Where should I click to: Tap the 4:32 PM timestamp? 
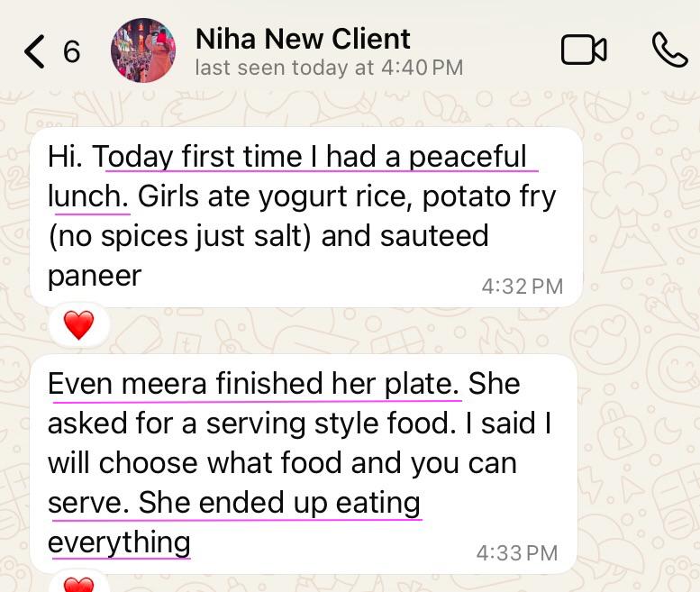pos(522,287)
